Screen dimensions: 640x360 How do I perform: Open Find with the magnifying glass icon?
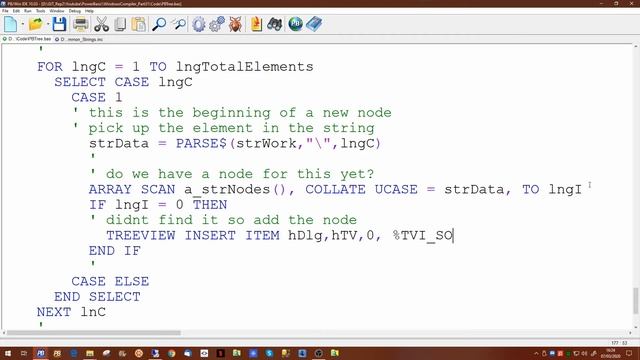tap(159, 24)
